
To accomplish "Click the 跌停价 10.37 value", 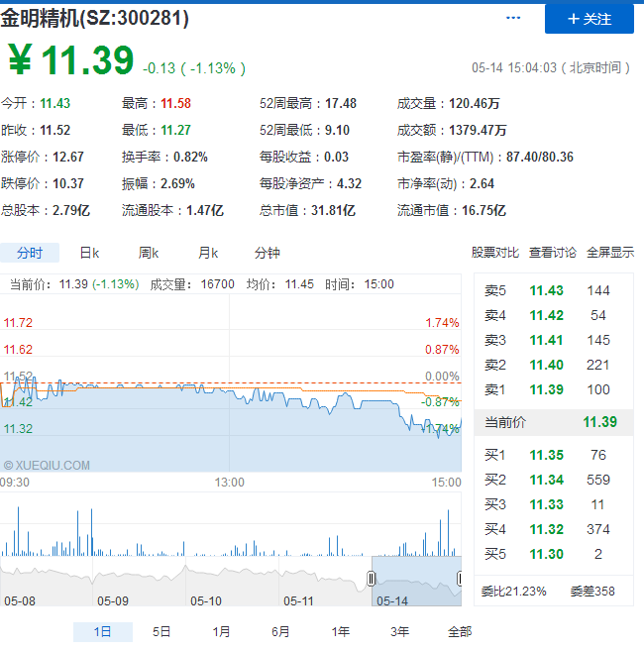I will click(x=68, y=183).
